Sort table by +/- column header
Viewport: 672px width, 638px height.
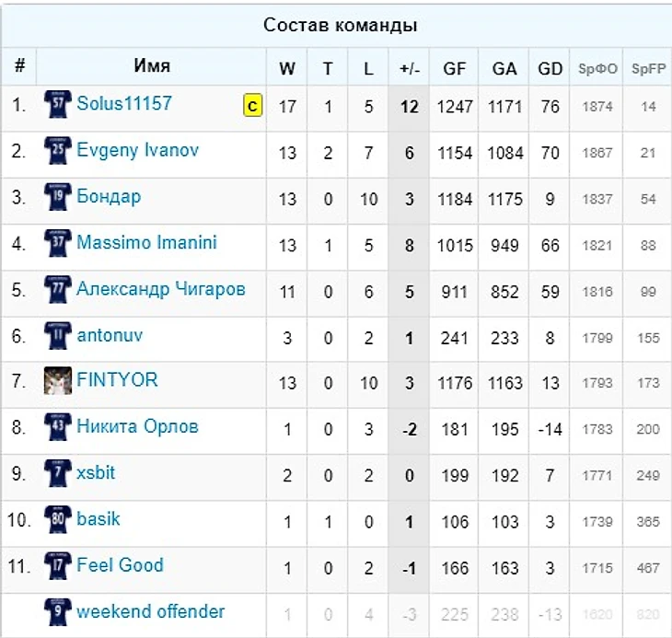point(410,68)
